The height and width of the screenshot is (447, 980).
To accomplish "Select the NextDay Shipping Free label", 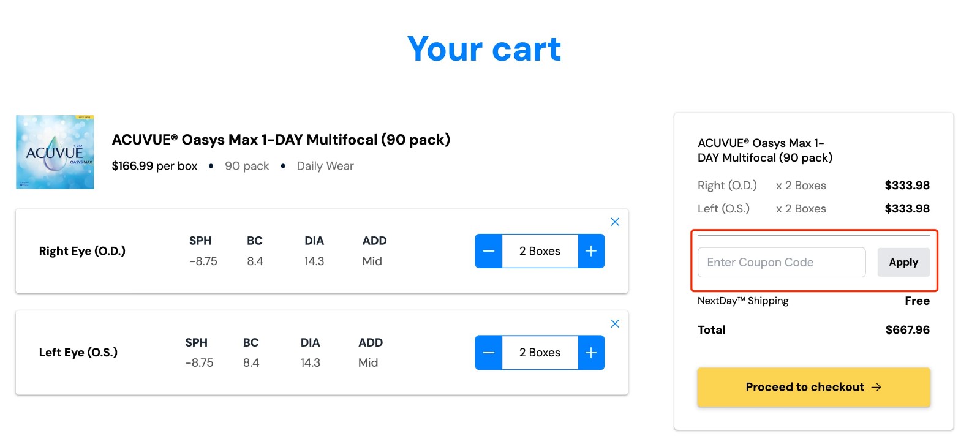I will point(742,301).
